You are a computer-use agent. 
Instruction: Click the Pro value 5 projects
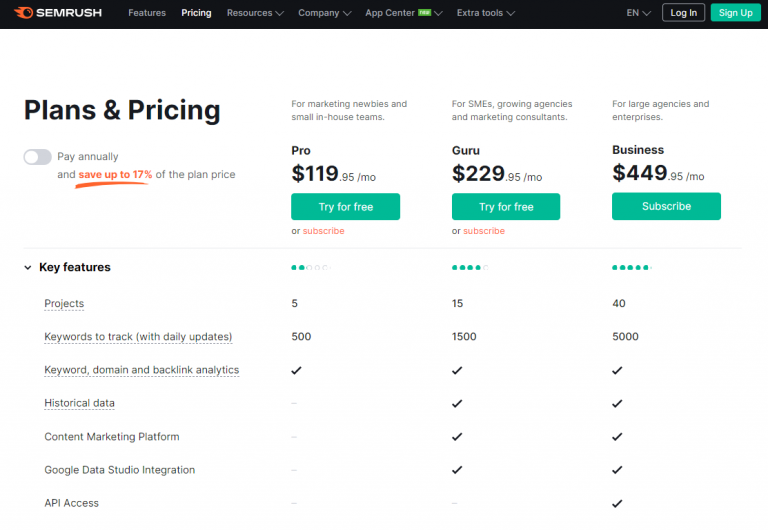(294, 303)
